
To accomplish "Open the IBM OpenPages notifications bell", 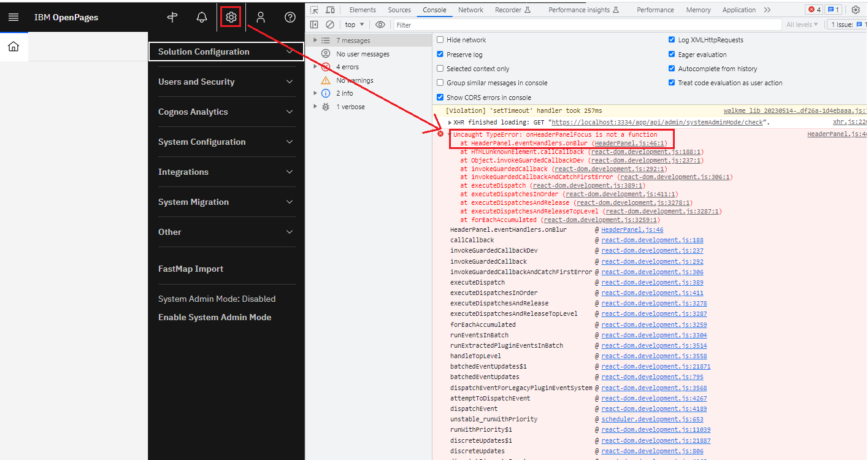I will (x=201, y=17).
